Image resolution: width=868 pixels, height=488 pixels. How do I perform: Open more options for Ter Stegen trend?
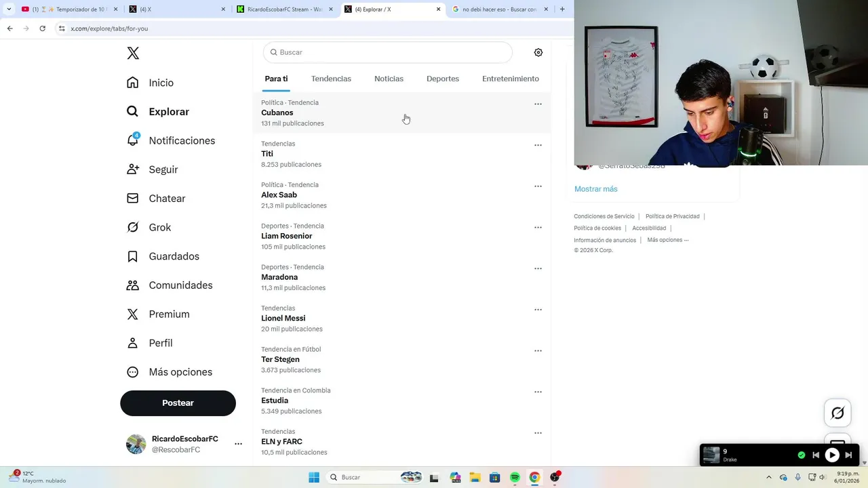[538, 350]
